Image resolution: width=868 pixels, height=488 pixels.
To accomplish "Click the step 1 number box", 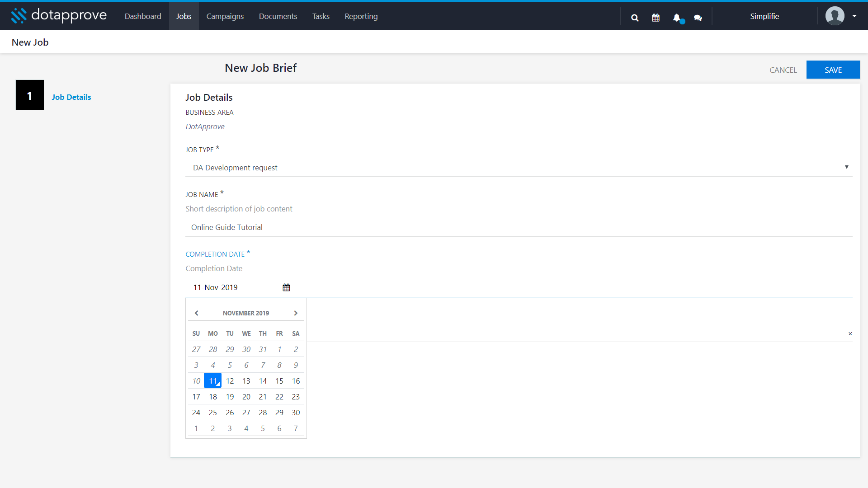I will (30, 95).
